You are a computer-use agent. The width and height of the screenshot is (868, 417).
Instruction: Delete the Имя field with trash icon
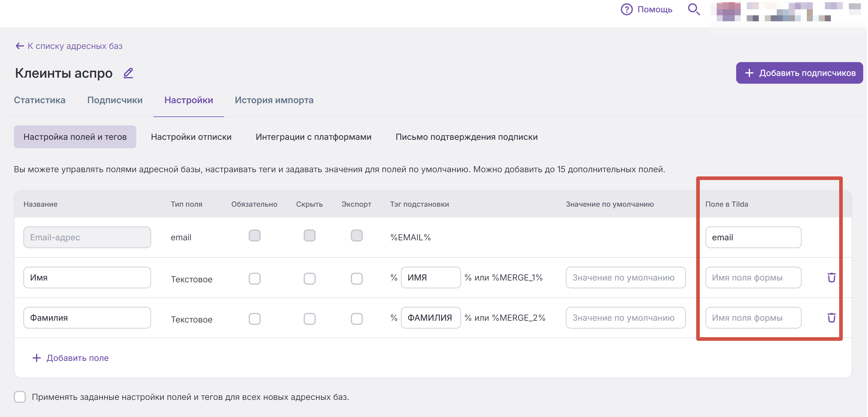(x=831, y=277)
